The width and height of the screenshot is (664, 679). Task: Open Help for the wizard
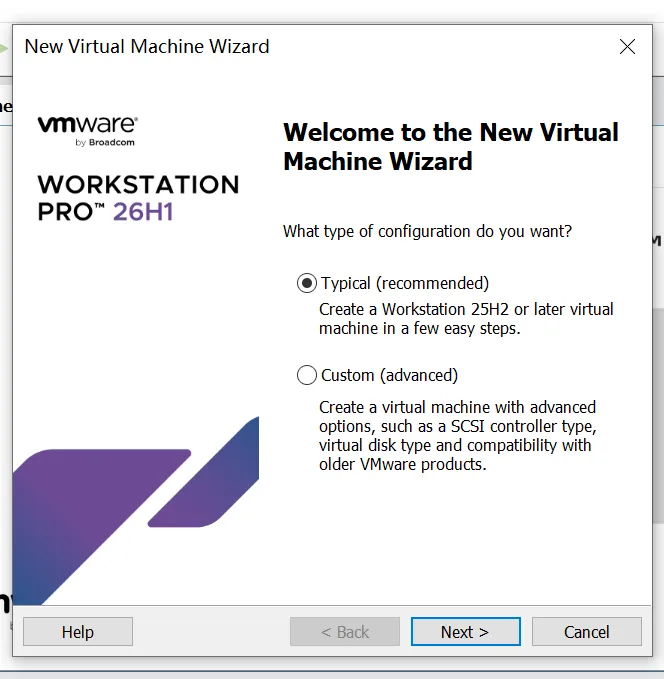78,632
